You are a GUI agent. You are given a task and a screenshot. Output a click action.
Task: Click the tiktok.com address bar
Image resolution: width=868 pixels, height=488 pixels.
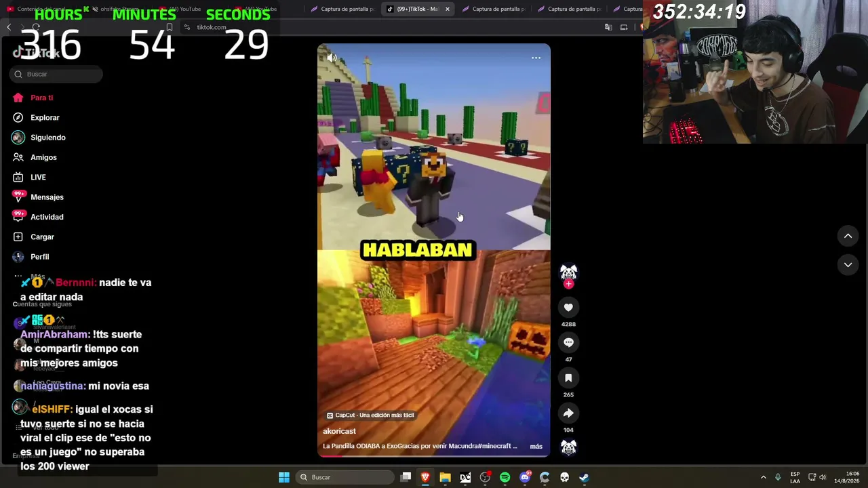(212, 27)
